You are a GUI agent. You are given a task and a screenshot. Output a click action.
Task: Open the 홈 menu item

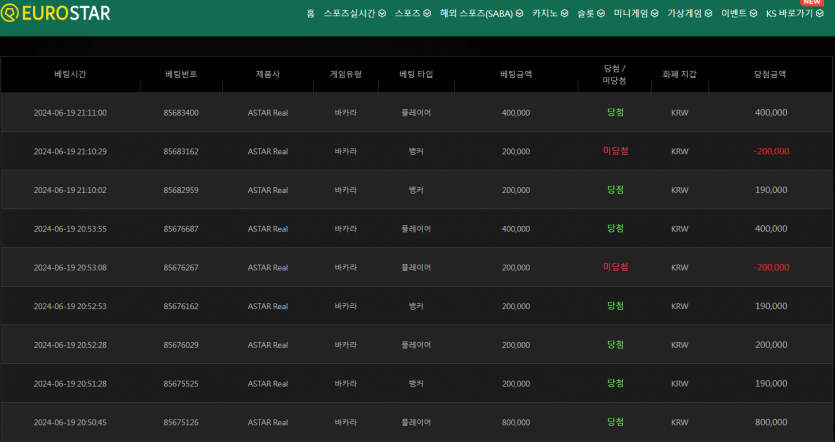[x=310, y=13]
